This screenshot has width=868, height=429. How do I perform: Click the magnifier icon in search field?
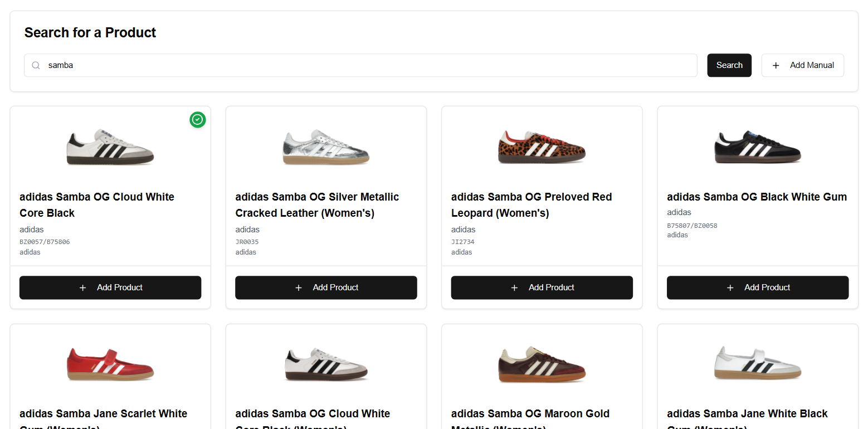pos(36,65)
